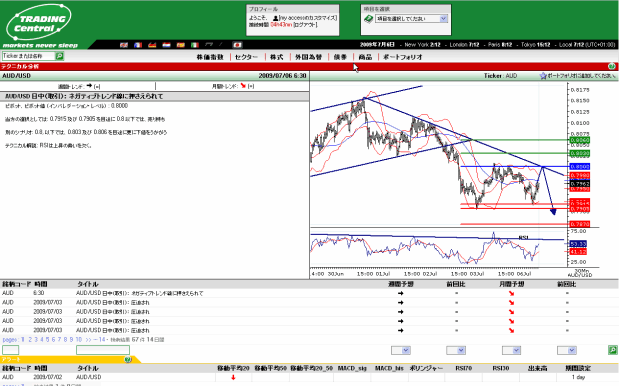
Task: Click the Ticker search input field
Action: coord(28,56)
